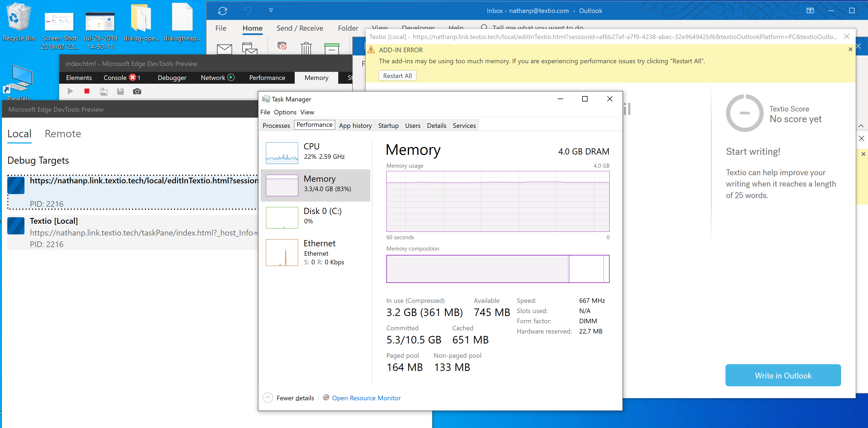Select the CPU performance graph thumbnail
This screenshot has height=428, width=868.
282,153
